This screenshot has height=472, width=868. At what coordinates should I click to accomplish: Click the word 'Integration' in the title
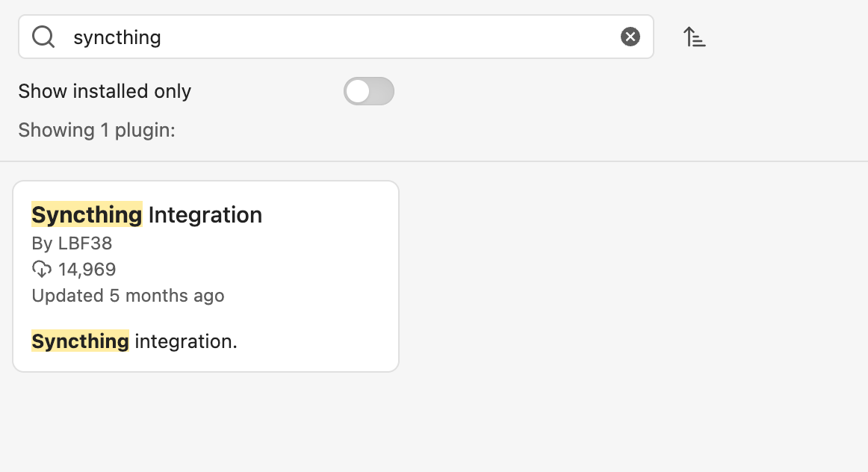pos(205,215)
